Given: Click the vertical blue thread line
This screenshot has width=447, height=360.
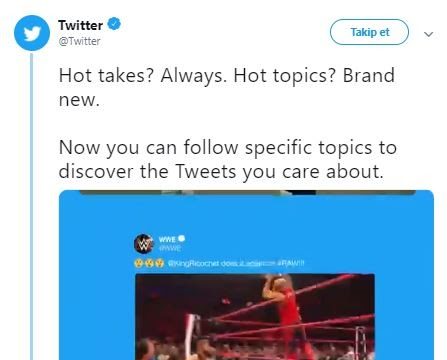Looking at the screenshot, I should coord(32,207).
